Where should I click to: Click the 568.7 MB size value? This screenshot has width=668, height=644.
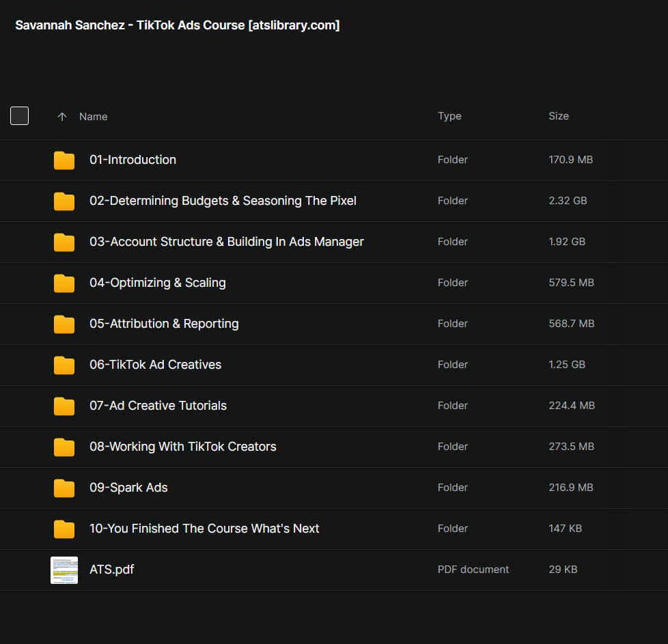coord(572,324)
